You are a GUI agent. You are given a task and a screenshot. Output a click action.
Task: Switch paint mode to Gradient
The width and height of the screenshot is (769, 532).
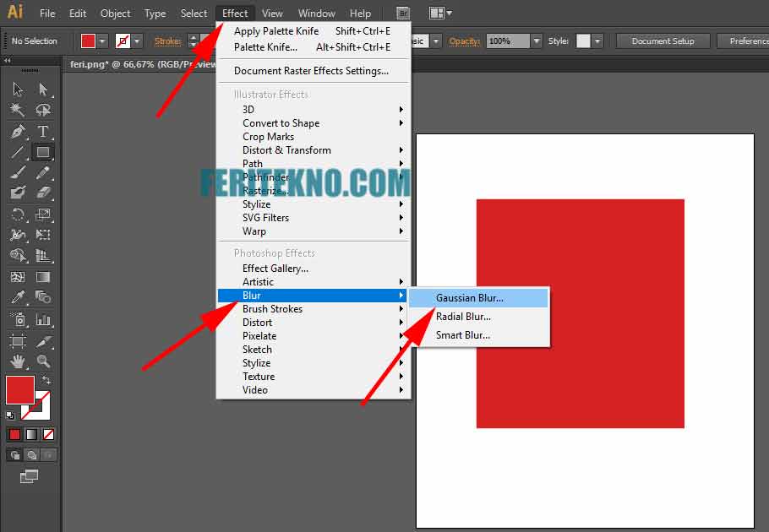[31, 434]
